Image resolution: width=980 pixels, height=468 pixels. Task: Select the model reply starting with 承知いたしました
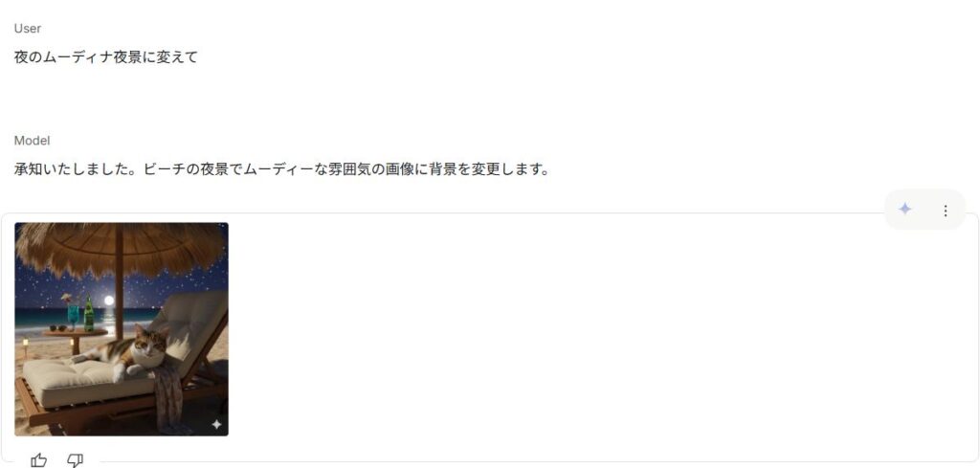click(281, 169)
